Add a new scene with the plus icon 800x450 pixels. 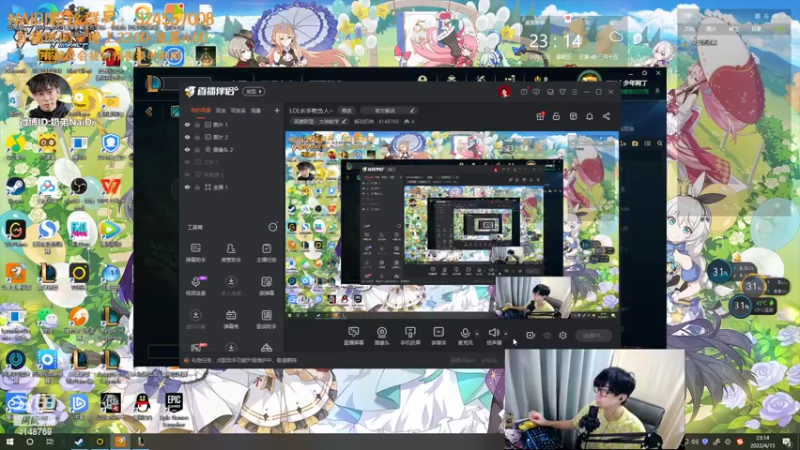click(x=277, y=110)
